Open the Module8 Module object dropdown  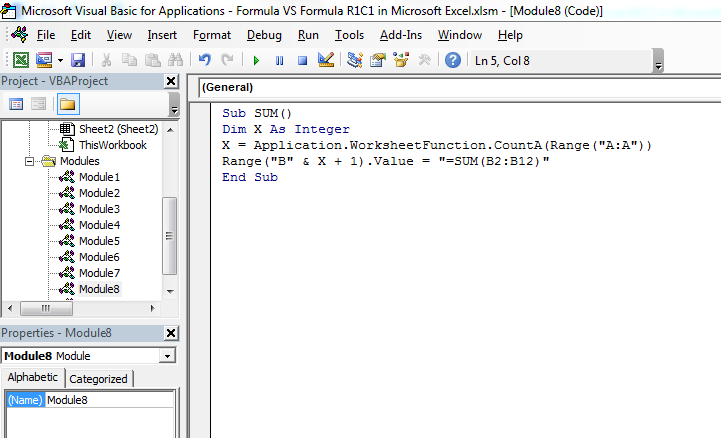(x=167, y=356)
